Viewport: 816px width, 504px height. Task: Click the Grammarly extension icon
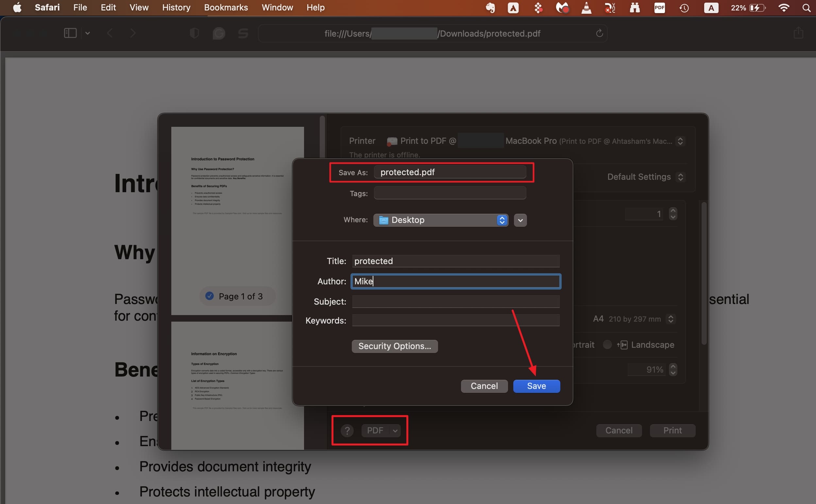click(x=219, y=33)
